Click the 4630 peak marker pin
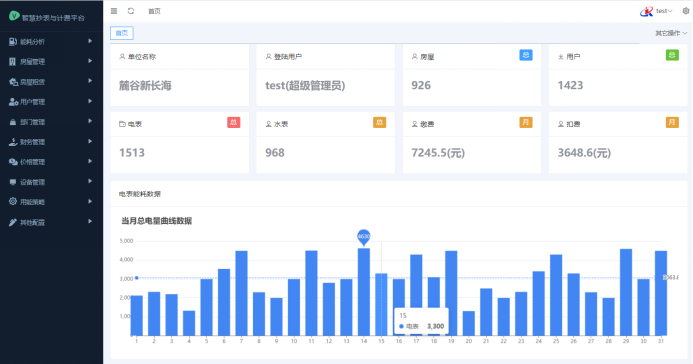This screenshot has height=364, width=693. pos(364,237)
